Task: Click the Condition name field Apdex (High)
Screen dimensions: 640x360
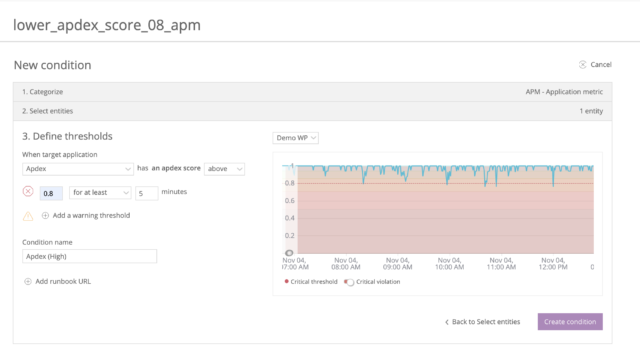Action: (89, 256)
